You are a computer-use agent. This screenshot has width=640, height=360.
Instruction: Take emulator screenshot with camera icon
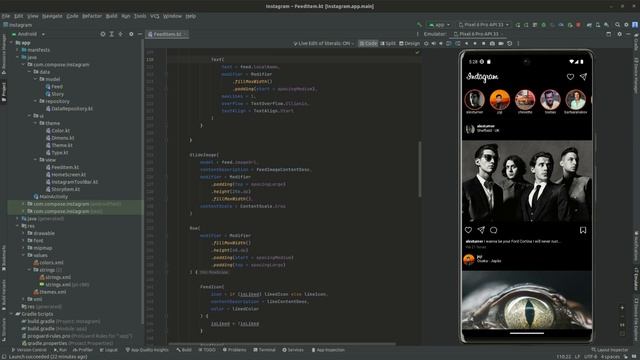click(x=492, y=43)
